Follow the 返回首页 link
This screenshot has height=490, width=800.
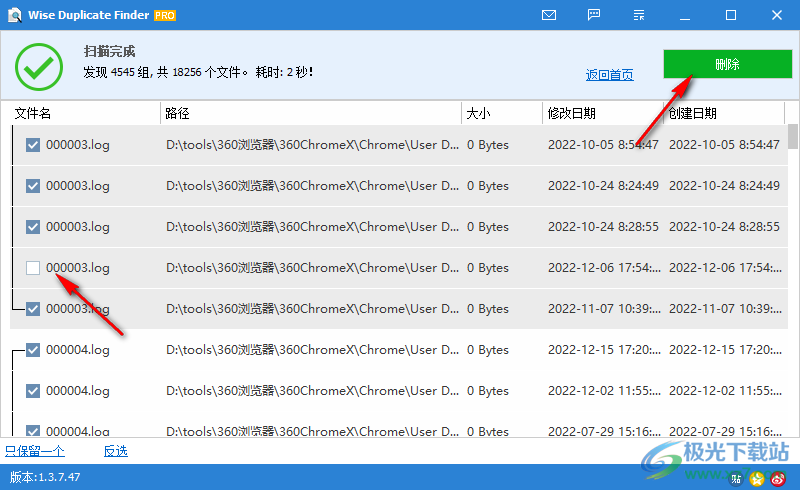(610, 75)
